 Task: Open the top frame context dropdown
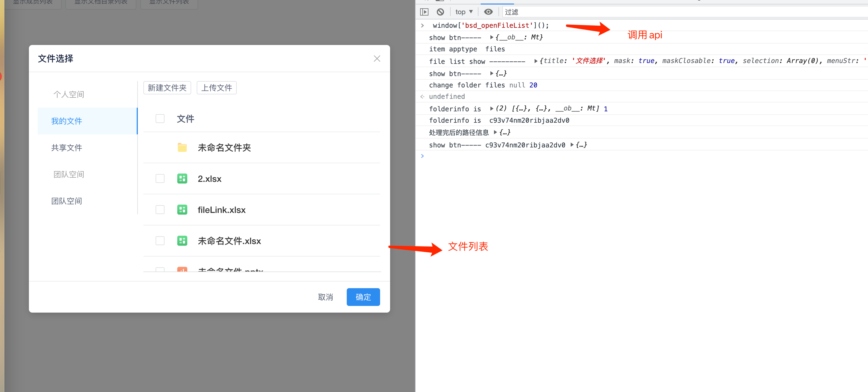click(x=464, y=12)
